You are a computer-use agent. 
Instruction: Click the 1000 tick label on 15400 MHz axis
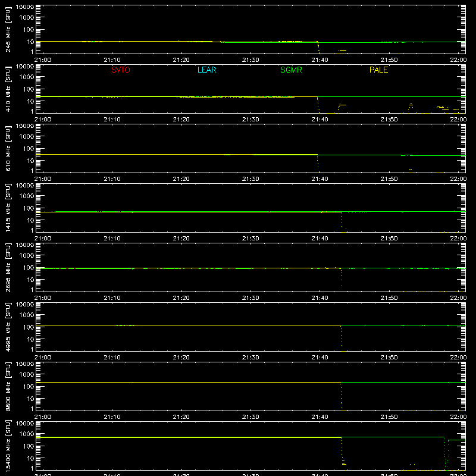click(27, 434)
